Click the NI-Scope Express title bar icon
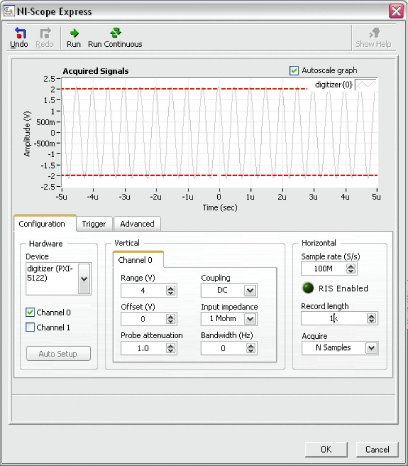 [x=8, y=11]
